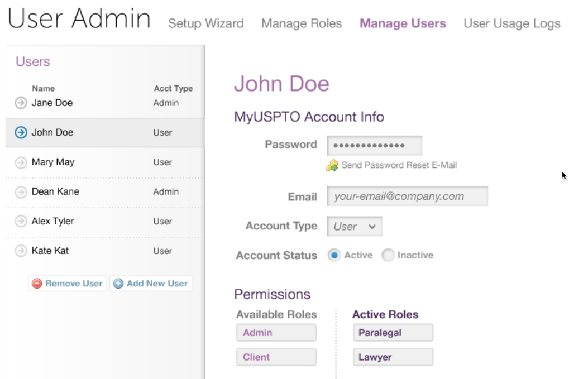Click the arrow icon beside Alex Tyler

coord(21,222)
